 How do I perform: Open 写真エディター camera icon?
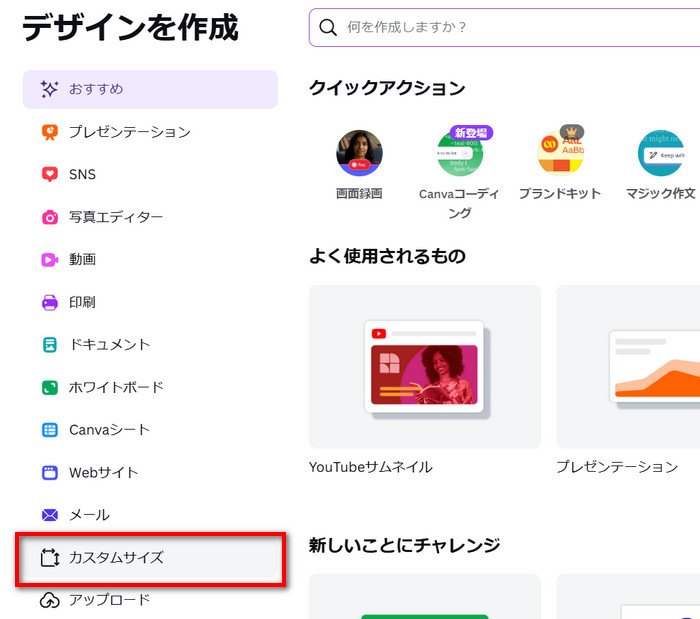pyautogui.click(x=49, y=217)
